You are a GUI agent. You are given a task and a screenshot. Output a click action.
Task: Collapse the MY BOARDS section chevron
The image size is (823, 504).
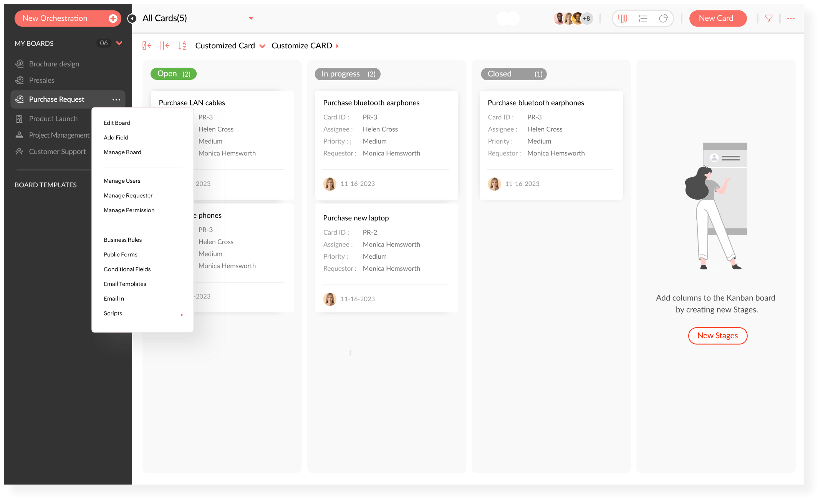pyautogui.click(x=119, y=43)
